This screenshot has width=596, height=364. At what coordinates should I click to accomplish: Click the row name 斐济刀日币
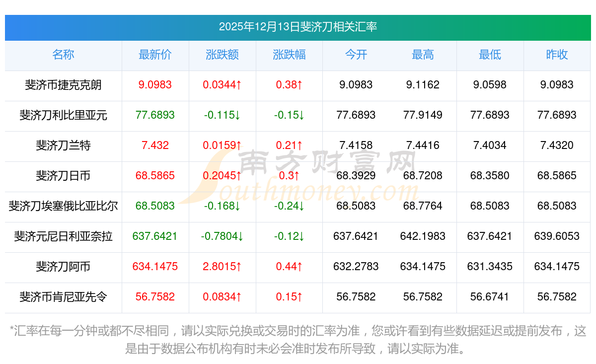(63, 176)
